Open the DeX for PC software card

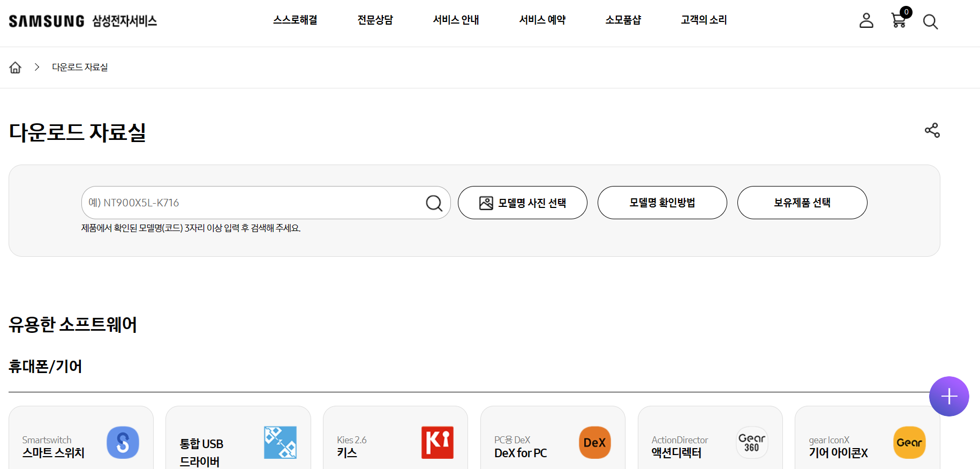point(553,437)
